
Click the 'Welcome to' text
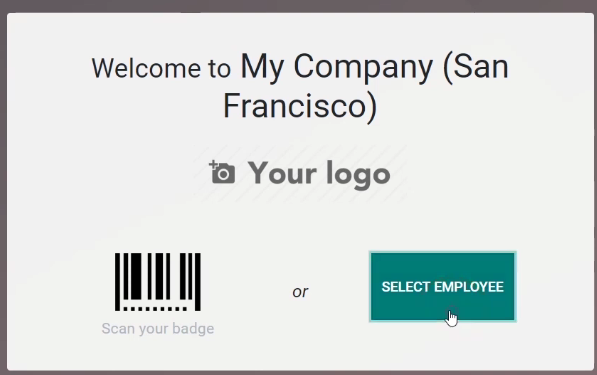click(x=161, y=69)
